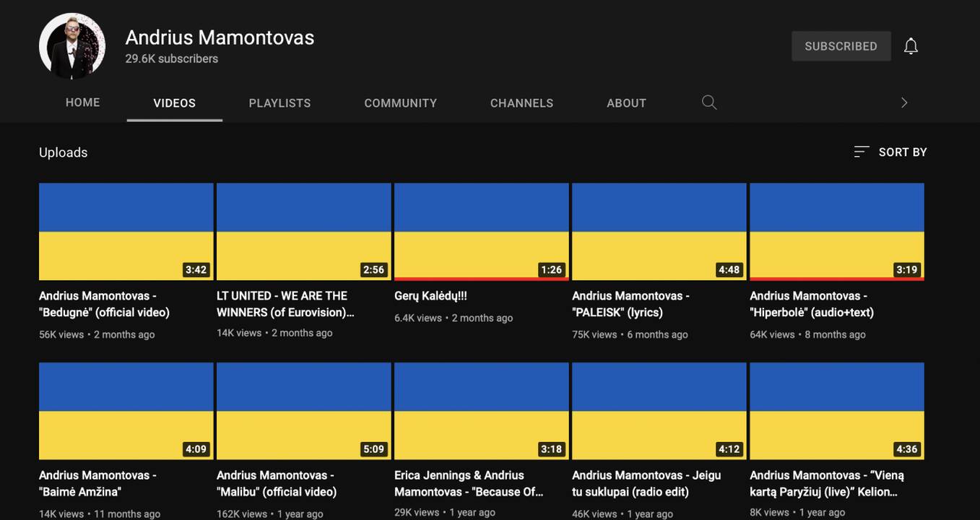Image resolution: width=980 pixels, height=520 pixels.
Task: Play the 4:48 PALEISK thumbnail
Action: tap(659, 232)
